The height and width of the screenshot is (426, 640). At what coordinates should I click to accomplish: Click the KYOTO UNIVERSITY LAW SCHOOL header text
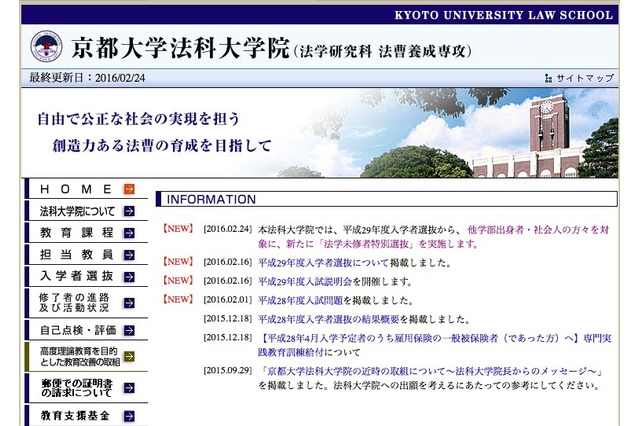tap(504, 15)
